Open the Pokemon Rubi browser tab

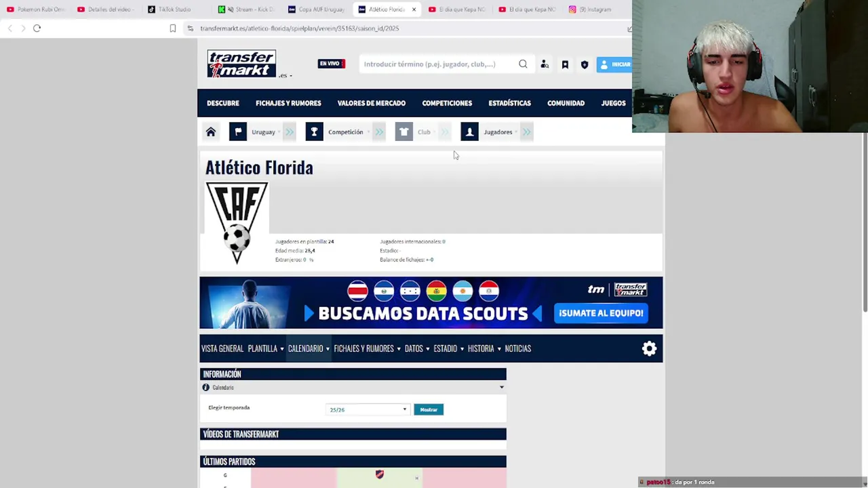pos(35,9)
